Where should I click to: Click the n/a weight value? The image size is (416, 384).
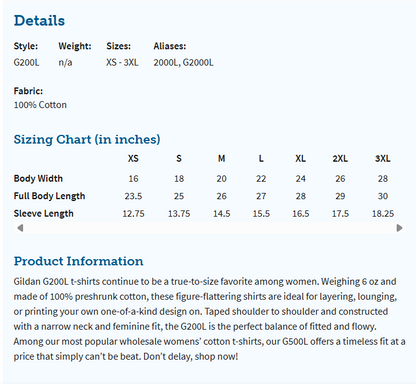point(65,62)
